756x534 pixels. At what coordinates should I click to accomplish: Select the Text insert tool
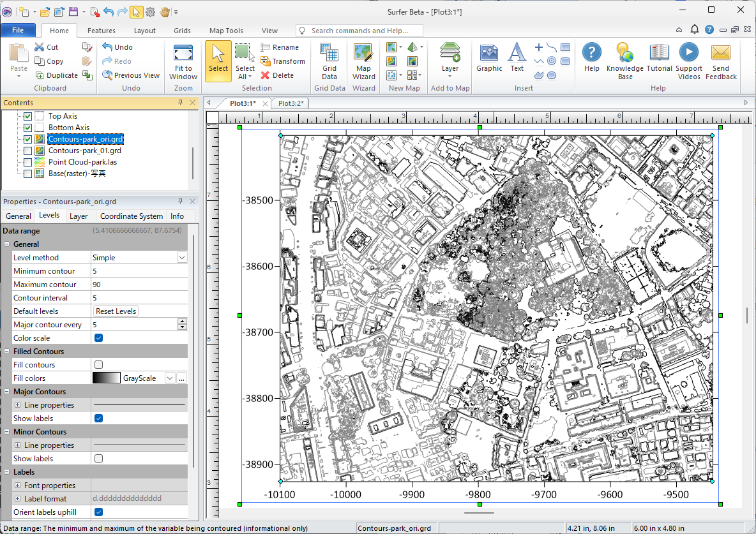pos(517,58)
